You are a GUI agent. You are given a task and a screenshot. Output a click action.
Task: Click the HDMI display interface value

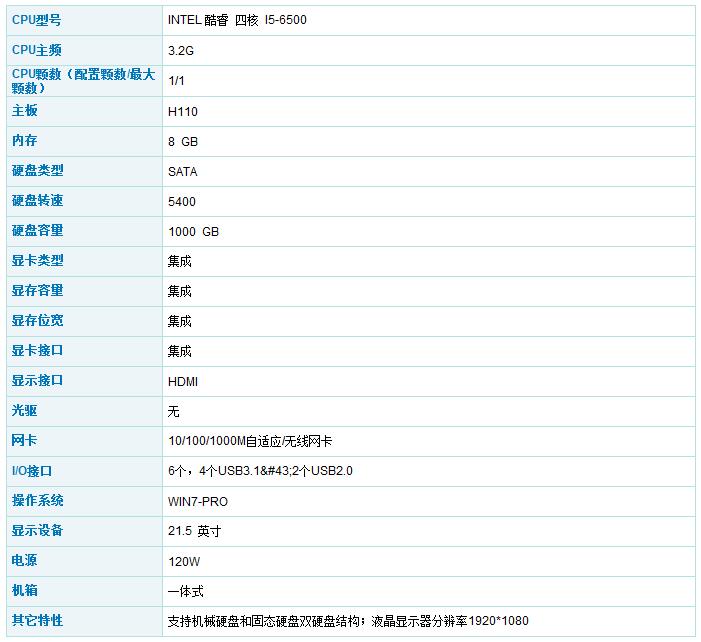click(x=183, y=382)
